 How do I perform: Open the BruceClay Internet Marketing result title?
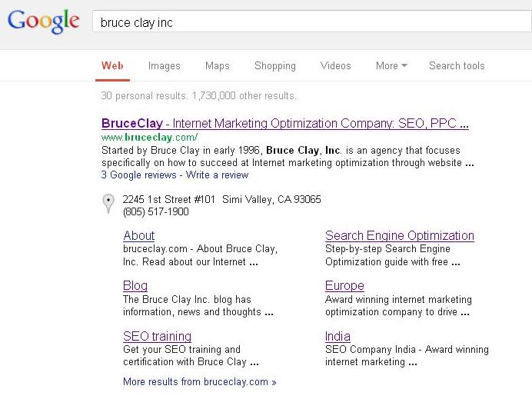pos(284,123)
